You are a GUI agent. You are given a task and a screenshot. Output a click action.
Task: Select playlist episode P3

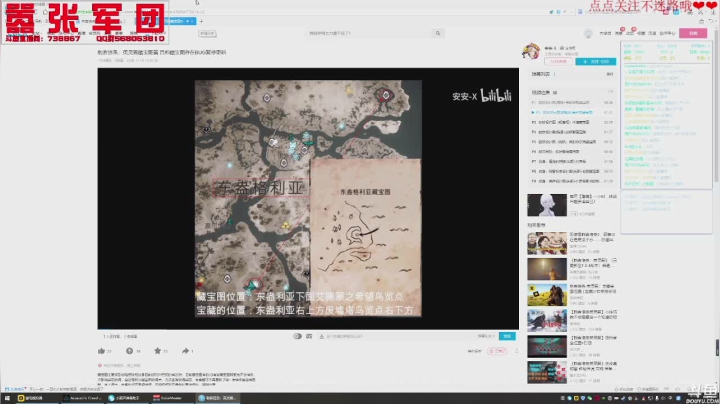coord(572,122)
